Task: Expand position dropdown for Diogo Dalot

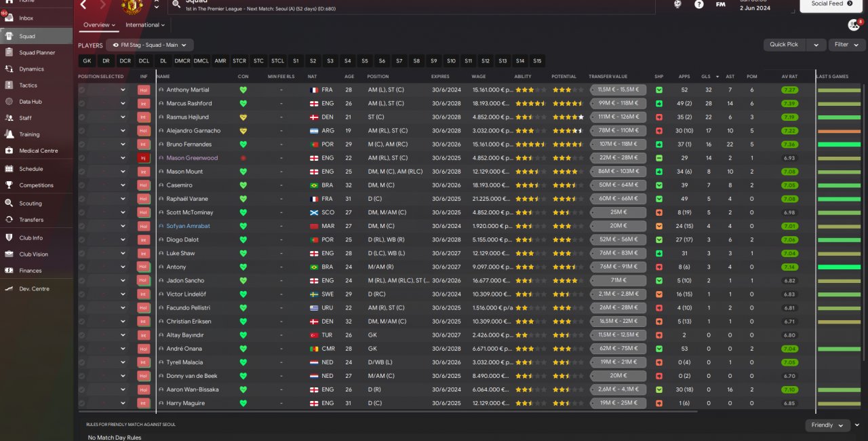Action: [123, 239]
